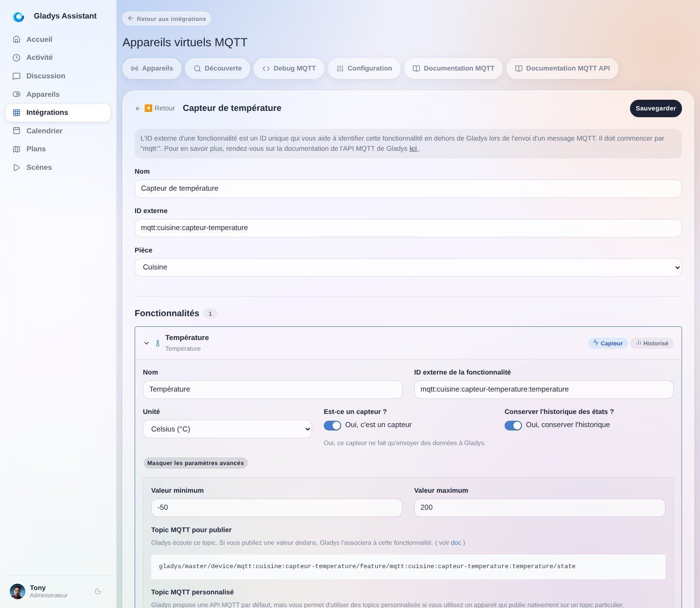
Task: Open the Pièce dropdown showing Cuisine
Action: tap(408, 268)
